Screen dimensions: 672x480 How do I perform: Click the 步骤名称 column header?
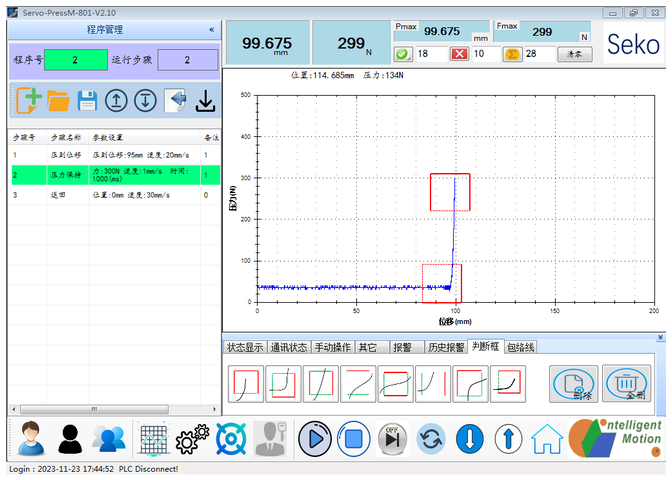pos(66,138)
